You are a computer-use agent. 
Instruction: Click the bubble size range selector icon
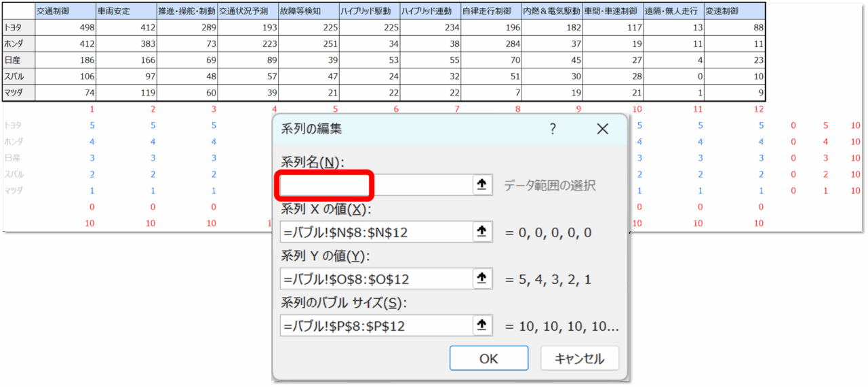click(x=481, y=325)
